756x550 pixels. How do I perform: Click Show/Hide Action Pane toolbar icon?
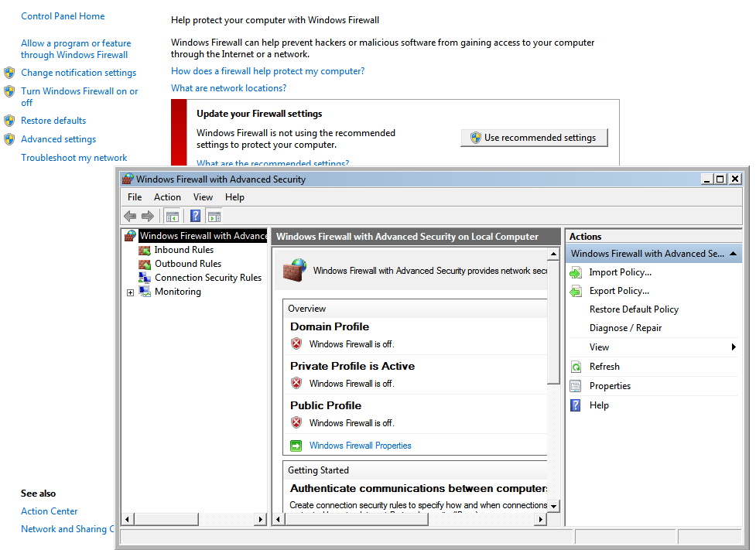(x=214, y=217)
